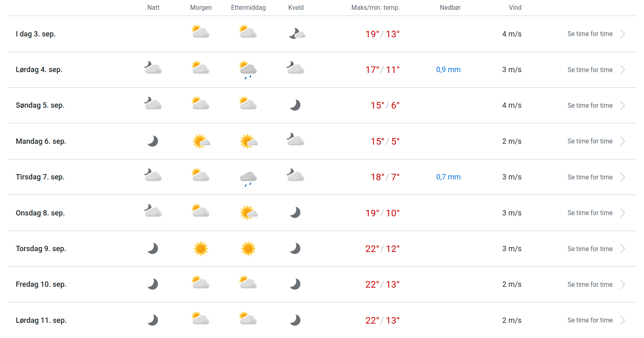Expand Lørdag 11. sep. chevron arrow
The image size is (644, 338).
(622, 320)
